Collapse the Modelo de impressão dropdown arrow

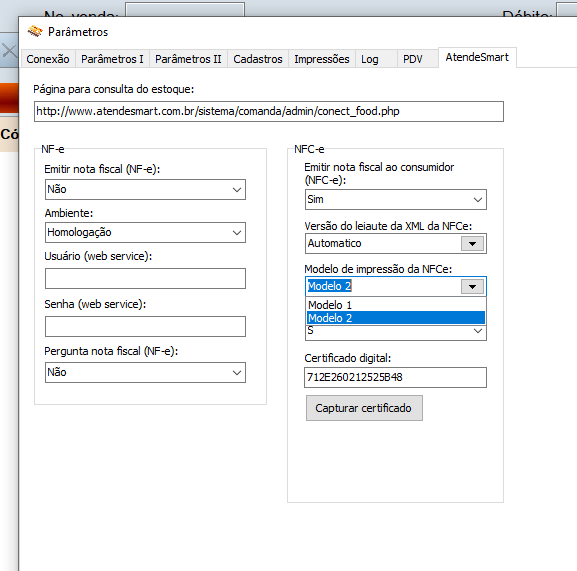point(472,287)
